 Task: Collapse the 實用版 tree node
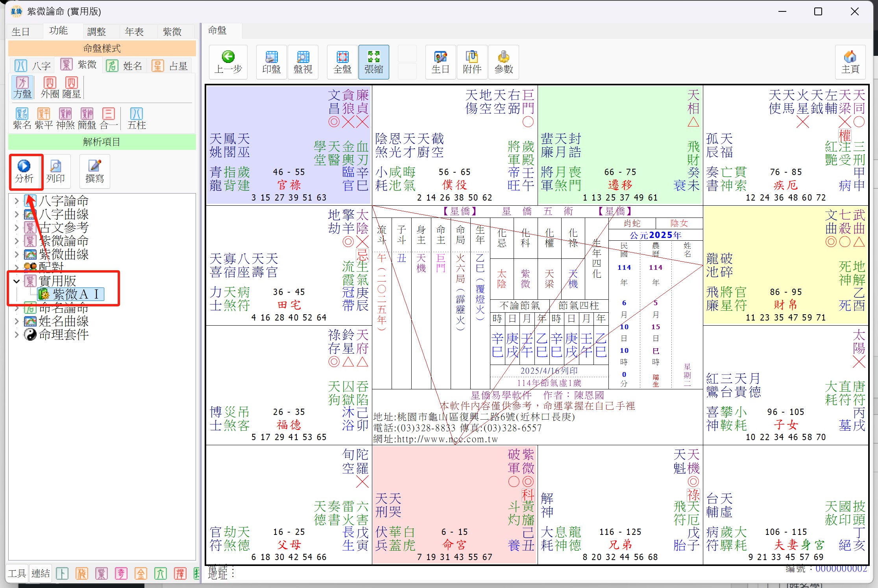click(16, 281)
